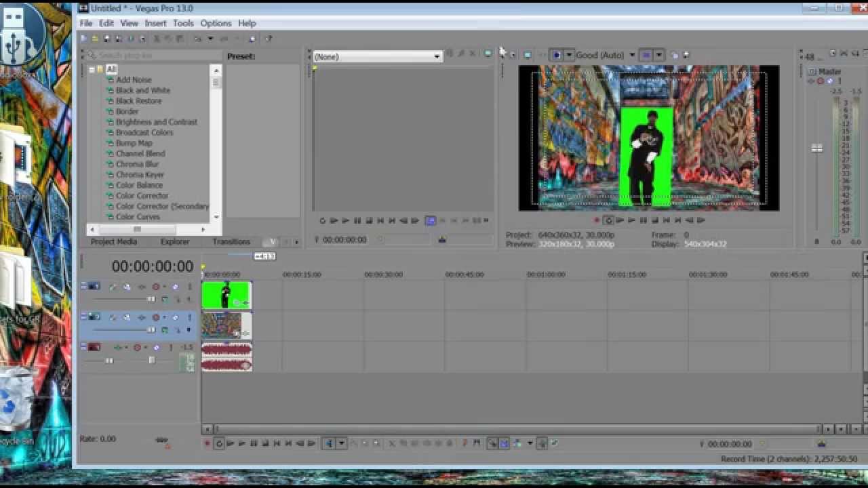Image resolution: width=868 pixels, height=488 pixels.
Task: Click Preview on External Monitor icon
Action: pyautogui.click(x=527, y=55)
